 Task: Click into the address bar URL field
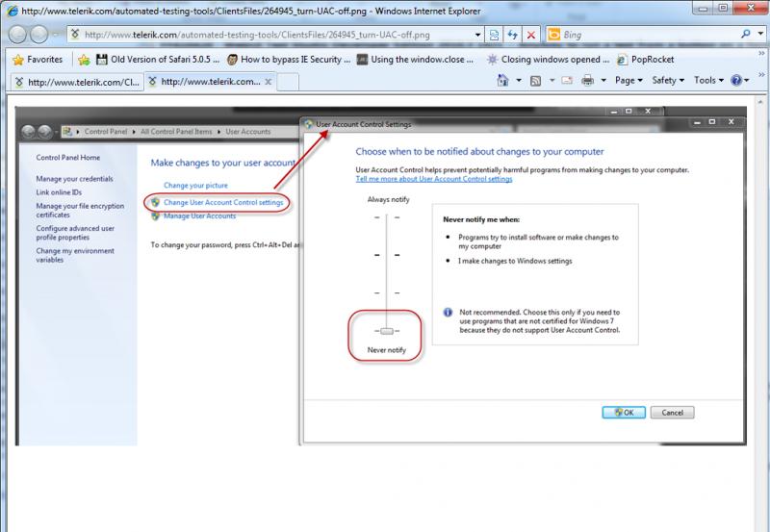277,35
